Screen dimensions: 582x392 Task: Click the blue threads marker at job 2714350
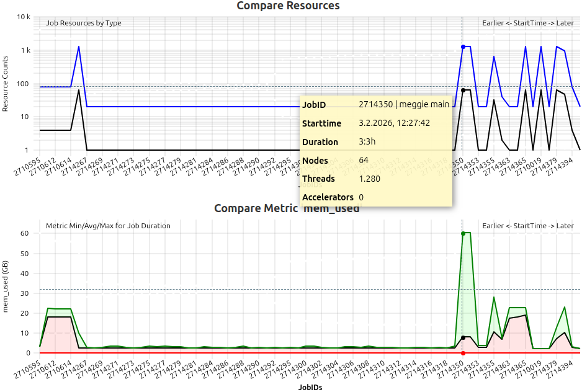pyautogui.click(x=463, y=47)
